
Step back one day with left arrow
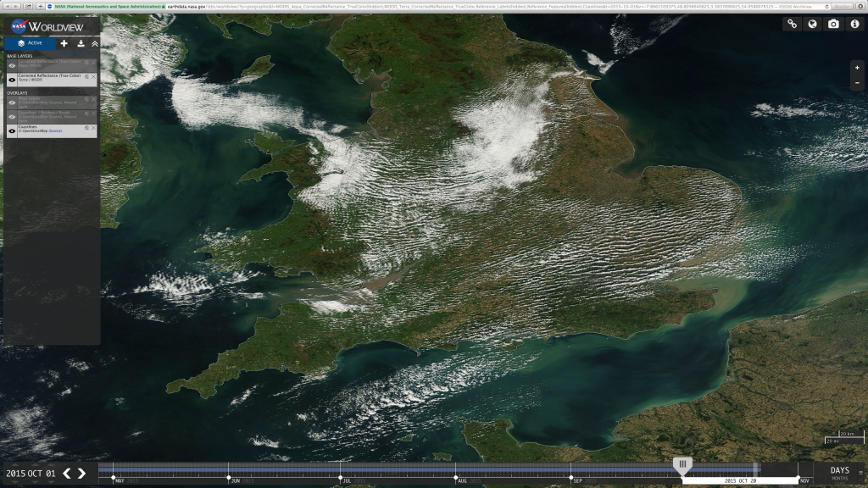pyautogui.click(x=67, y=473)
